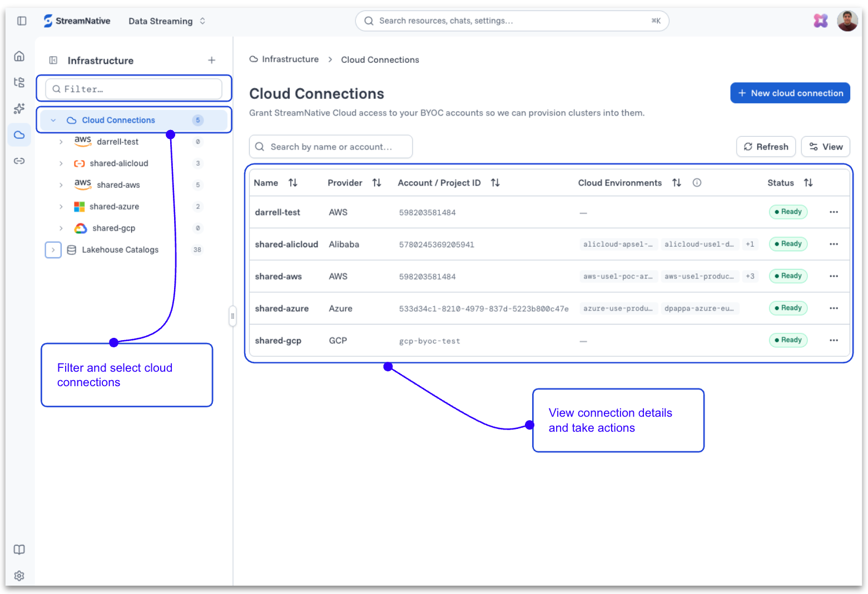The height and width of the screenshot is (594, 868).
Task: Expand the Lakehouse Catalogs node
Action: tap(53, 250)
